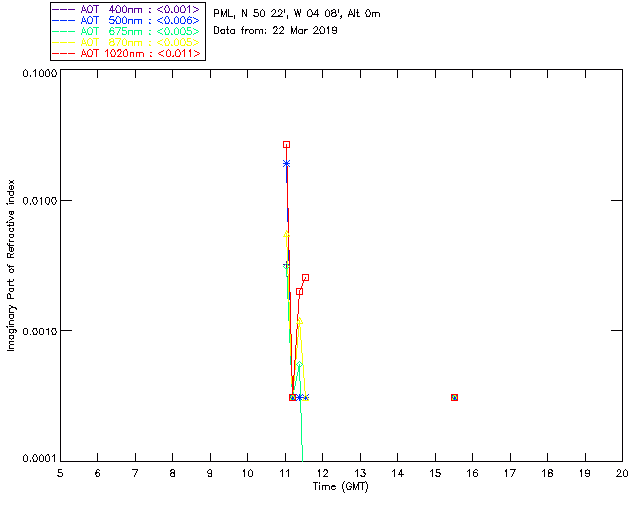The width and height of the screenshot is (640, 512).
Task: Click the yellow triangle marker near 0.005
Action: tap(287, 234)
